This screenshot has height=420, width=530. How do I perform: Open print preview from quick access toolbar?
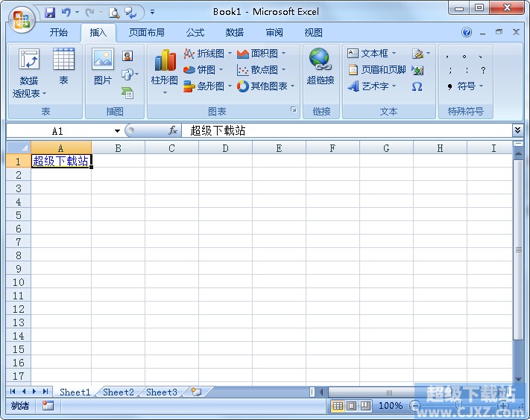[114, 13]
